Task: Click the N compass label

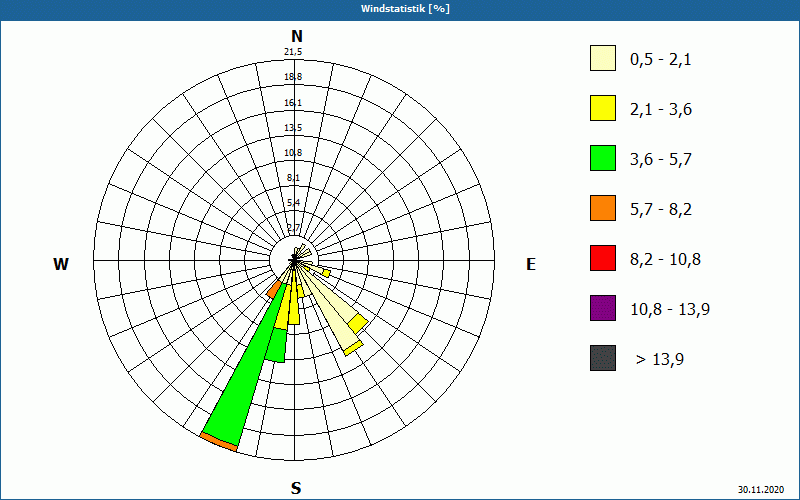Action: click(296, 36)
